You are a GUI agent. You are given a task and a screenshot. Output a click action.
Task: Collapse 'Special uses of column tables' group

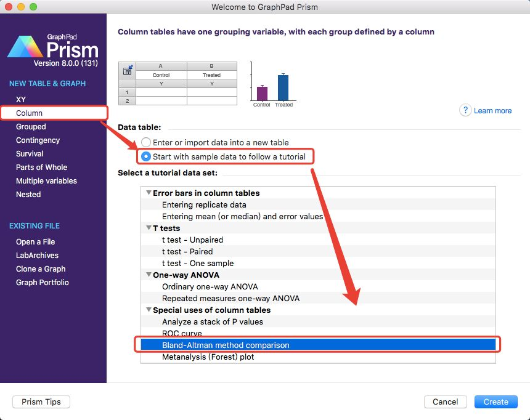[x=149, y=310]
